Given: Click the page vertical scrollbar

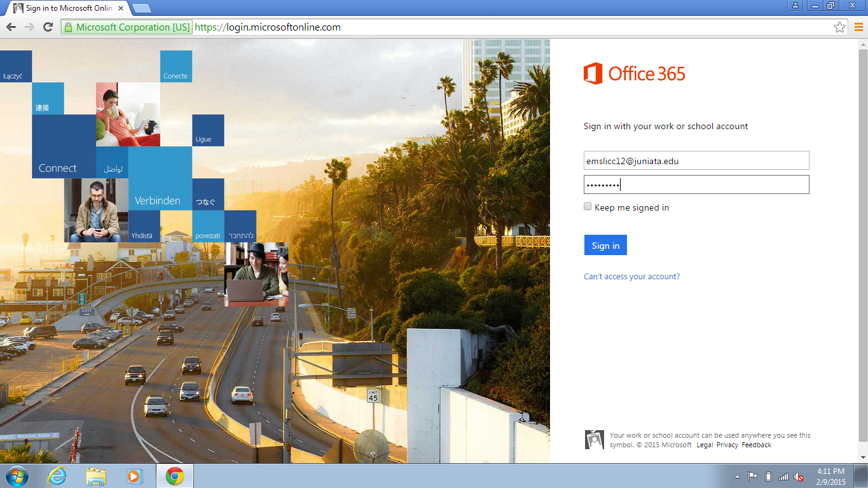Looking at the screenshot, I should pyautogui.click(x=863, y=245).
